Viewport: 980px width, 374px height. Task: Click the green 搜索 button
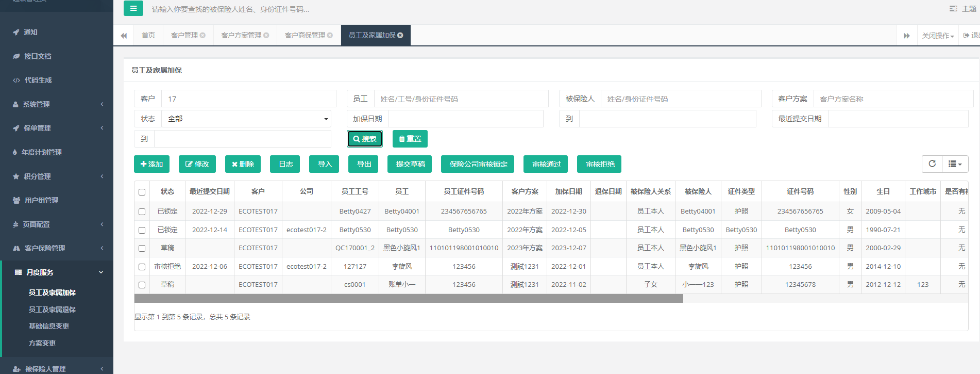(x=365, y=139)
